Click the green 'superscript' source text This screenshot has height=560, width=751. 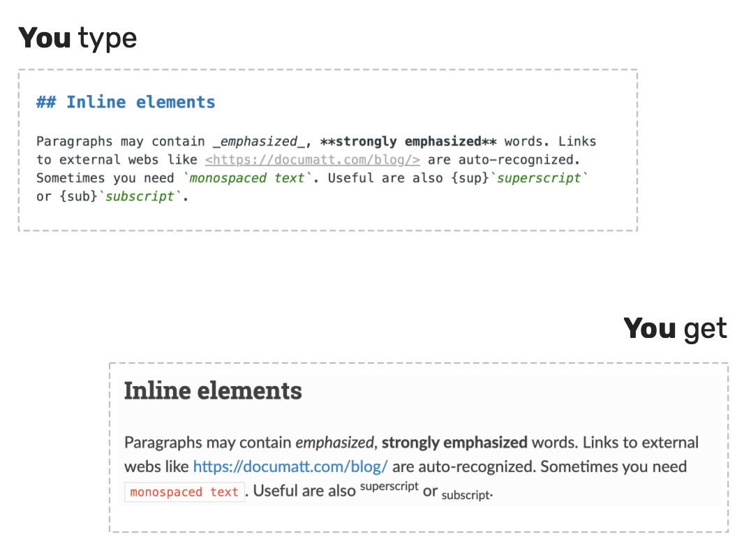click(x=539, y=178)
